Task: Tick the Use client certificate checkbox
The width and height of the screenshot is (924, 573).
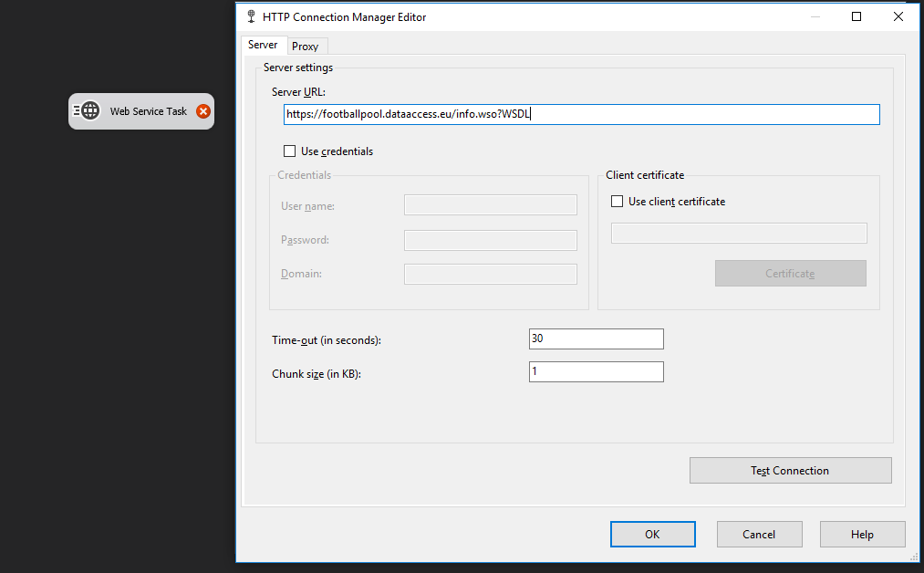Action: pyautogui.click(x=618, y=202)
